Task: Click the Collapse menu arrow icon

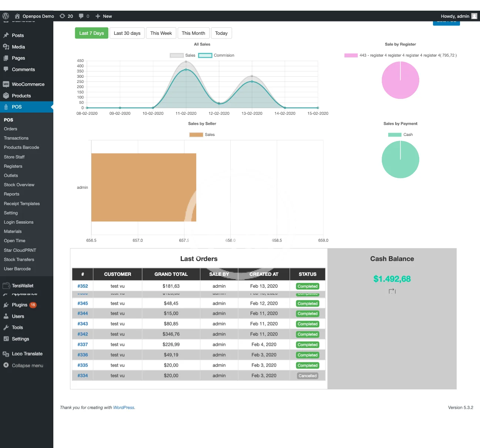Action: pos(6,365)
